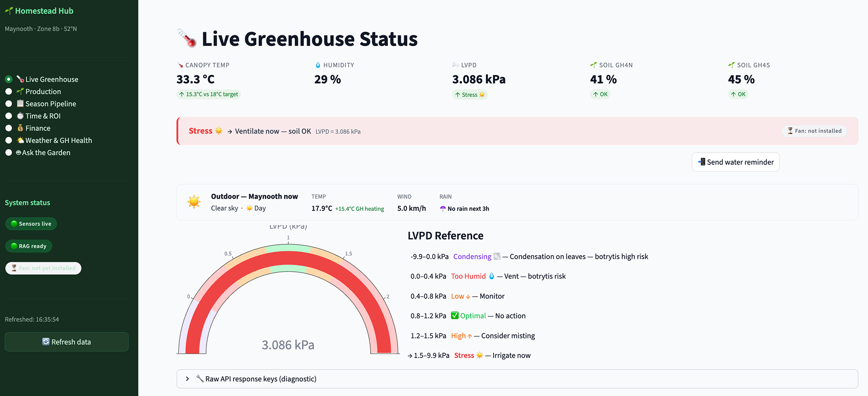Click the LVPD gauge reading 3.086 kPa

pos(288,345)
